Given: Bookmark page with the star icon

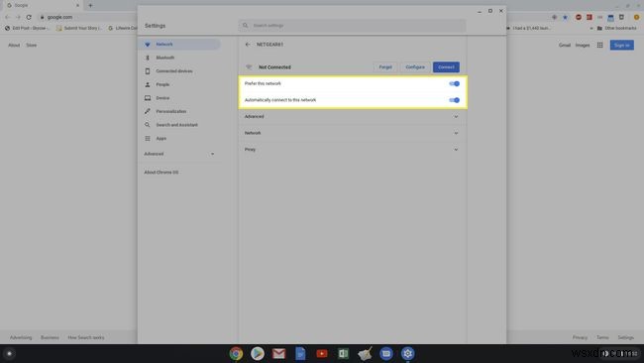Looking at the screenshot, I should 565,17.
